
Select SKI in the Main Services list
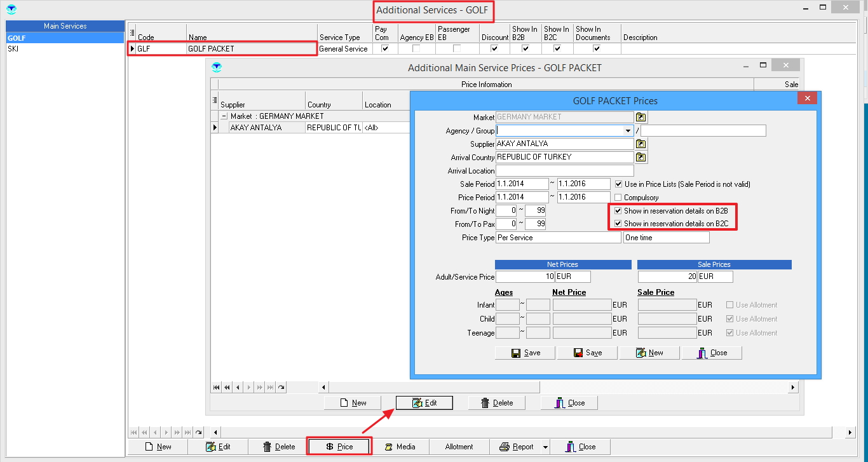click(13, 48)
